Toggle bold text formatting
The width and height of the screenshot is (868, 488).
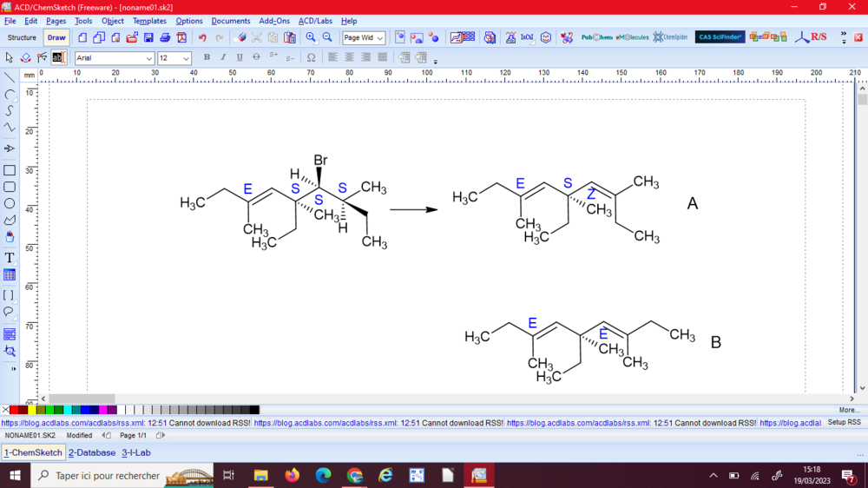(207, 57)
